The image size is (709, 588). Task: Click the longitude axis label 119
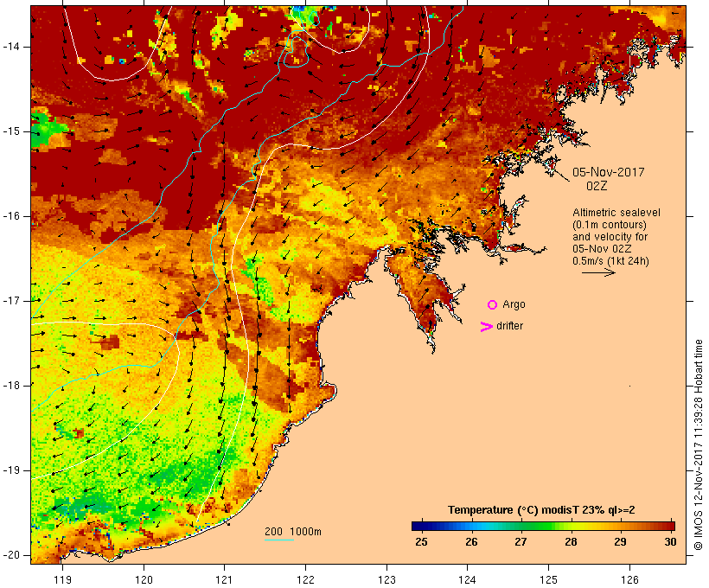coord(62,580)
